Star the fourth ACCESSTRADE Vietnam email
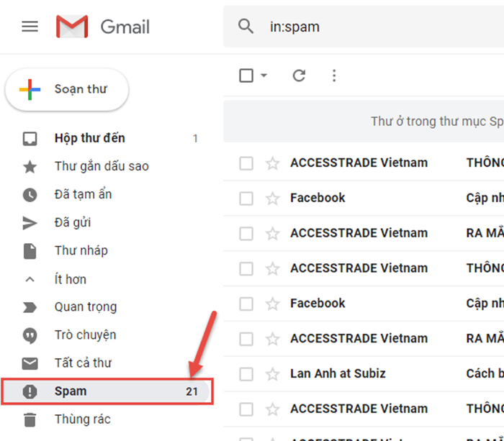This screenshot has width=504, height=441. click(273, 339)
